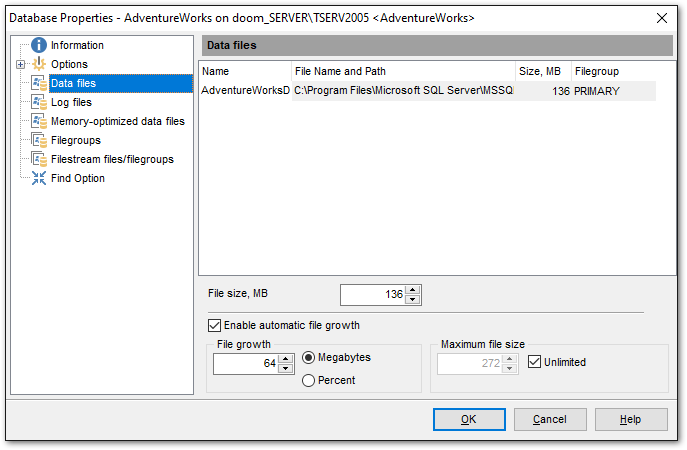The image size is (687, 450).
Task: Click the File size MB input field
Action: pos(373,294)
